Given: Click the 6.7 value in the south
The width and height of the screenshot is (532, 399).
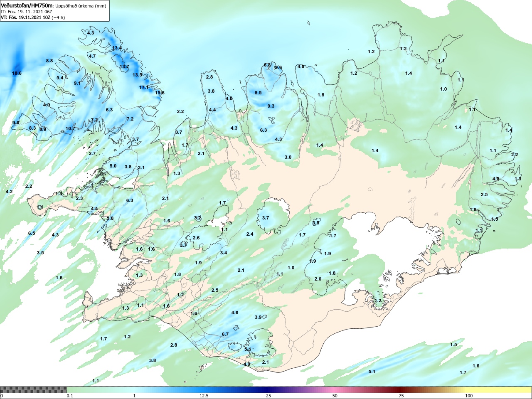Looking at the screenshot, I should tap(225, 334).
